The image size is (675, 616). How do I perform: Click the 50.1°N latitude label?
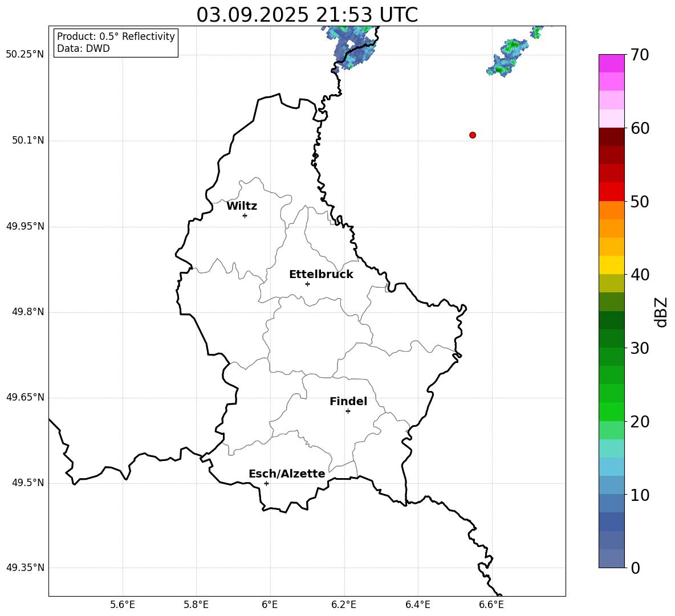[x=28, y=141]
